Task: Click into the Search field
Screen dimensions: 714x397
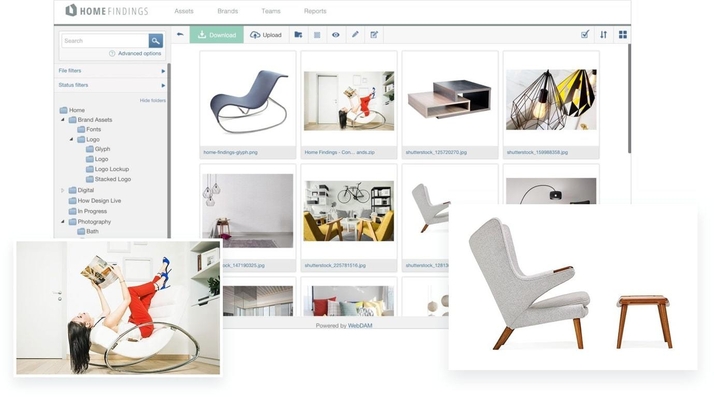Action: (105, 41)
